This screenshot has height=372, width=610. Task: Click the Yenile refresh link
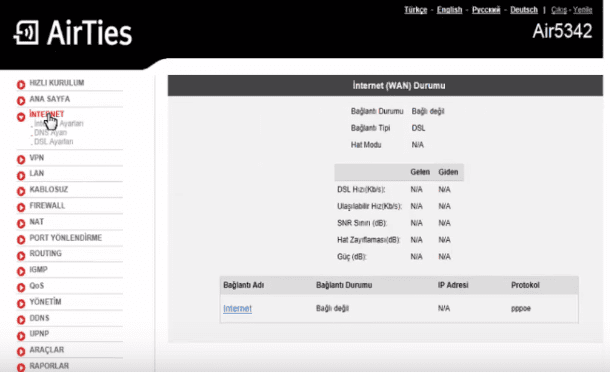click(582, 10)
